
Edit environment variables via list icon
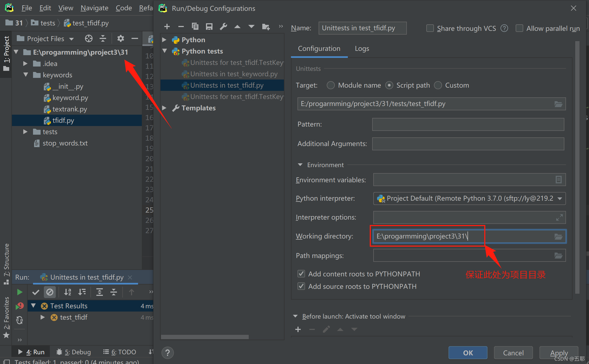point(558,180)
